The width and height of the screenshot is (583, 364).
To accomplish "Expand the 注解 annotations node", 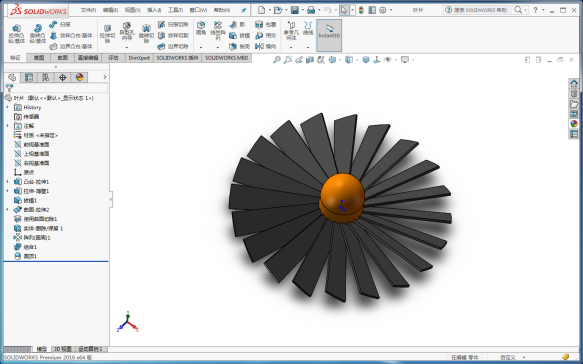I will [7, 126].
